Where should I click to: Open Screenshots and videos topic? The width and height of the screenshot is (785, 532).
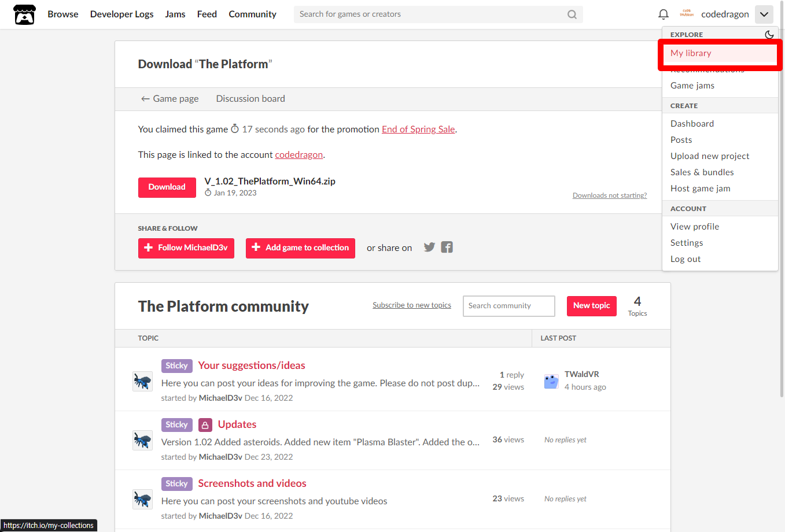point(252,483)
